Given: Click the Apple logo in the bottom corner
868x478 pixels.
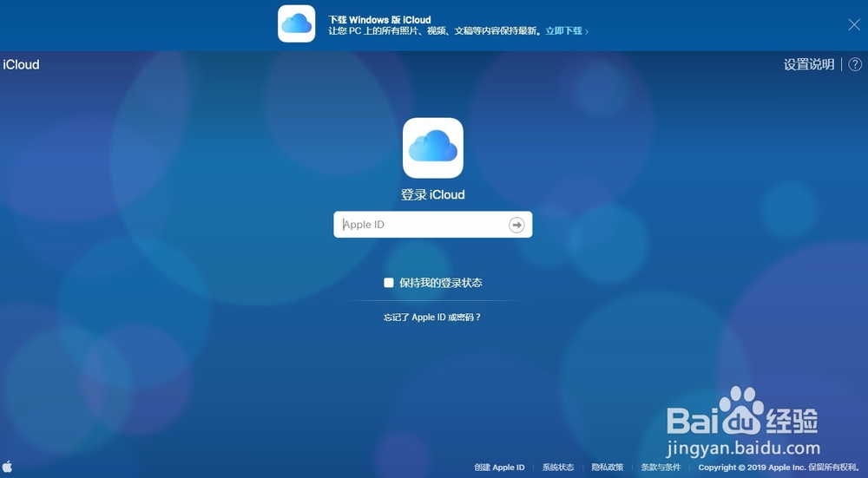Looking at the screenshot, I should [x=7, y=467].
